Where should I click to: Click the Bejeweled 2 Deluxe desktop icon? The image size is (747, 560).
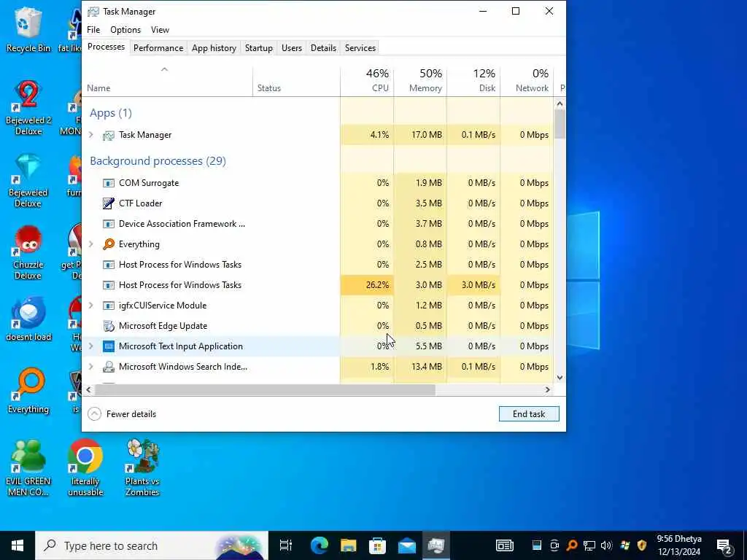click(28, 95)
